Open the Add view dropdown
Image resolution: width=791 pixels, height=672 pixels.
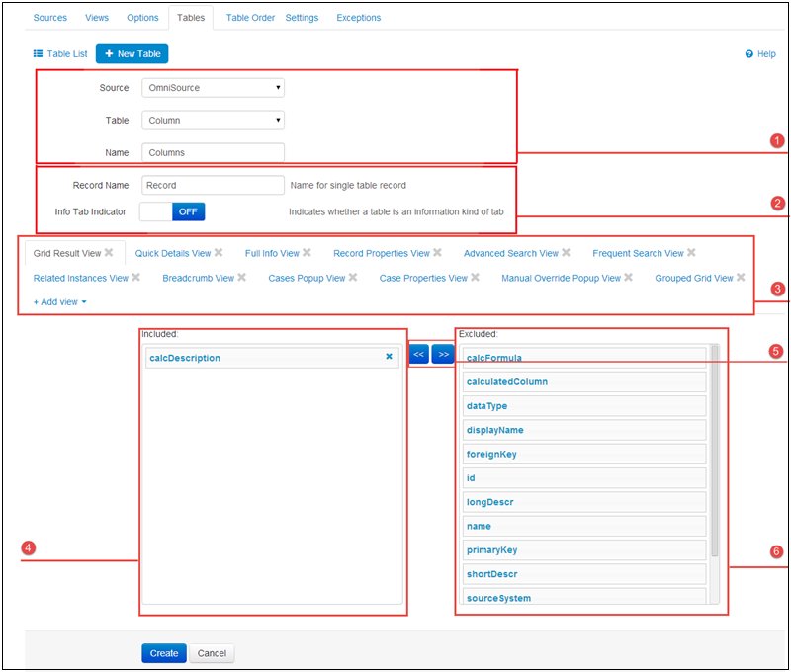tap(59, 302)
